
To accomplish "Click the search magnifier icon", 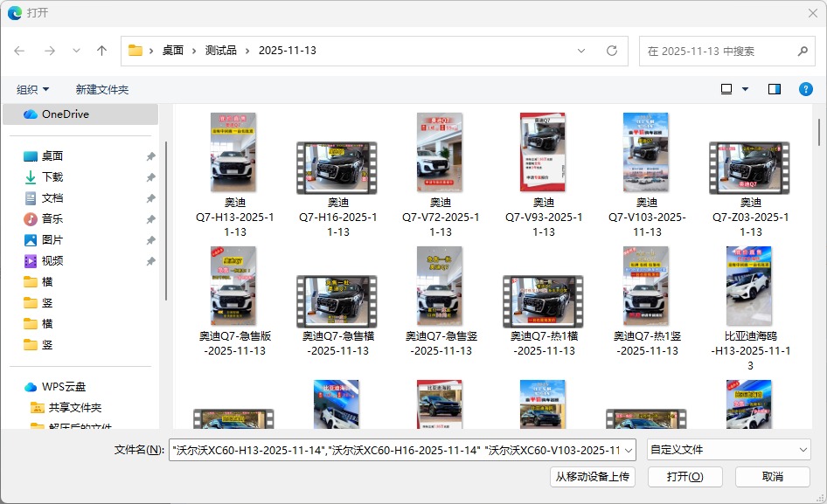I will click(x=803, y=52).
